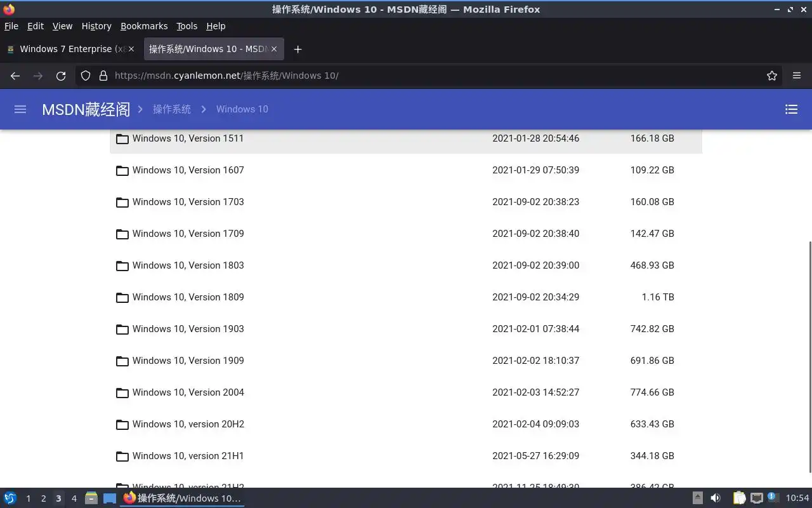Open clipboard tray icon
The image size is (812, 508).
(x=739, y=498)
